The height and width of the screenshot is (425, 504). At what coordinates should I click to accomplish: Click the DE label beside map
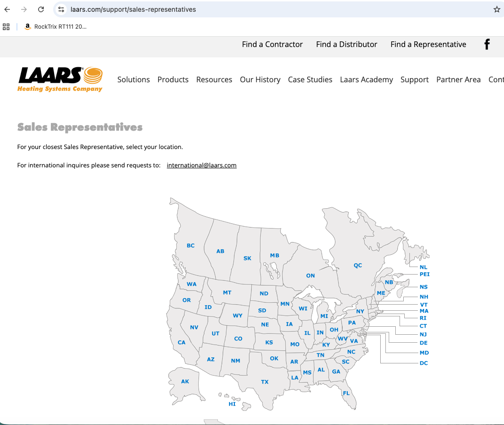[424, 343]
